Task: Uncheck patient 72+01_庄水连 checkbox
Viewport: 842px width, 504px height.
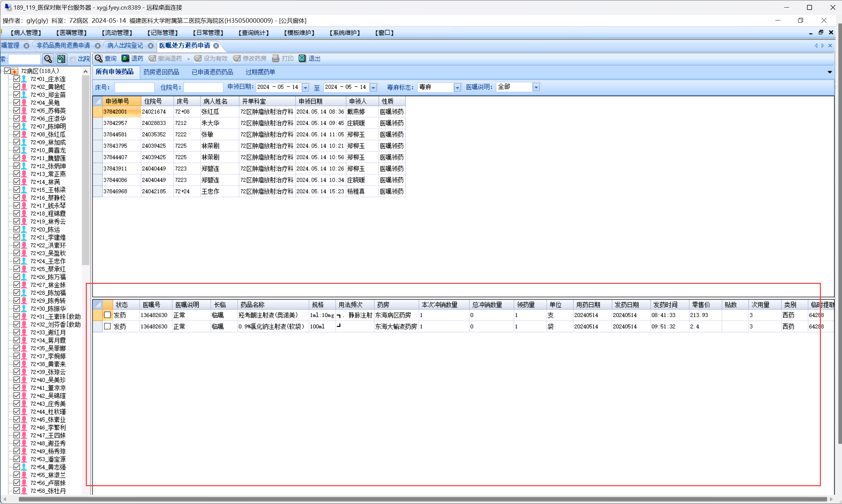Action: pyautogui.click(x=16, y=79)
